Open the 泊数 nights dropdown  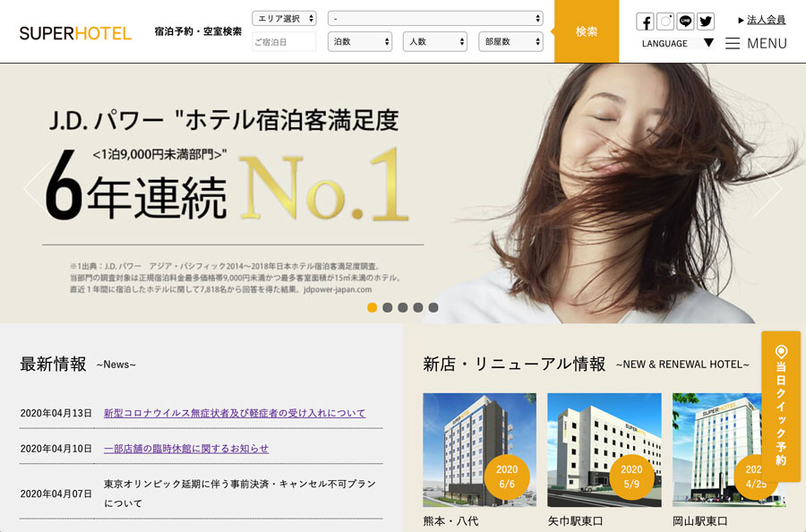point(360,41)
